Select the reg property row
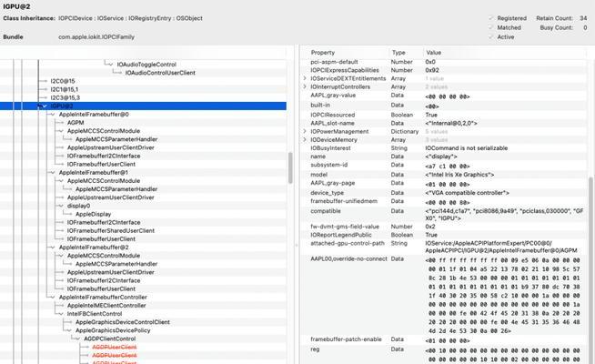 444,354
